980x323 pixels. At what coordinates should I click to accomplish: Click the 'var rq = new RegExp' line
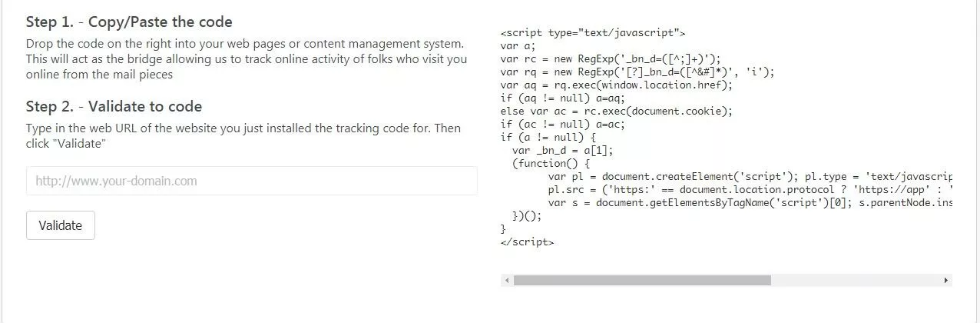click(x=637, y=72)
